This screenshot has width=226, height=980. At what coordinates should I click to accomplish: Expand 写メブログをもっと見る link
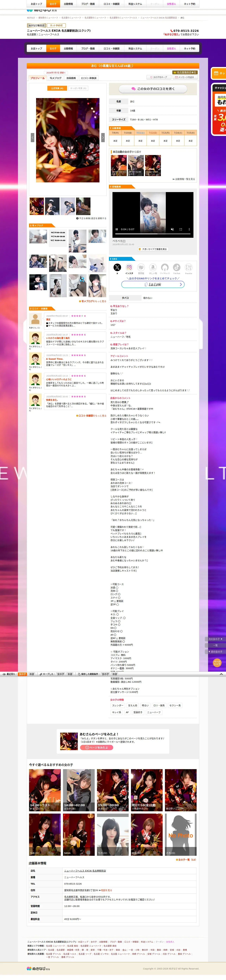[x=93, y=301]
